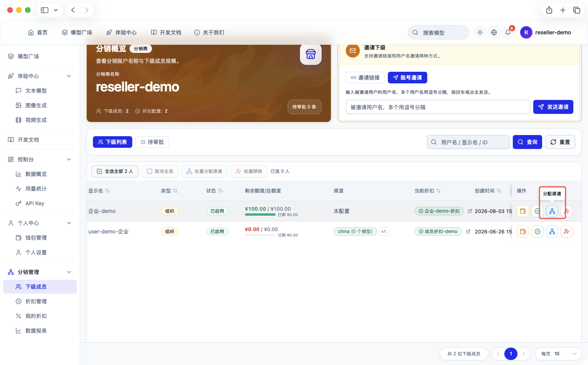Click the wallet icon in the user-demo-企业 row
The image size is (588, 365).
click(x=522, y=232)
